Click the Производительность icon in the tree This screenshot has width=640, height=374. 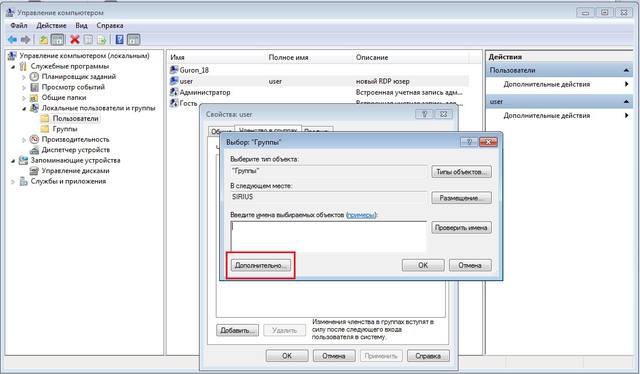coord(34,140)
